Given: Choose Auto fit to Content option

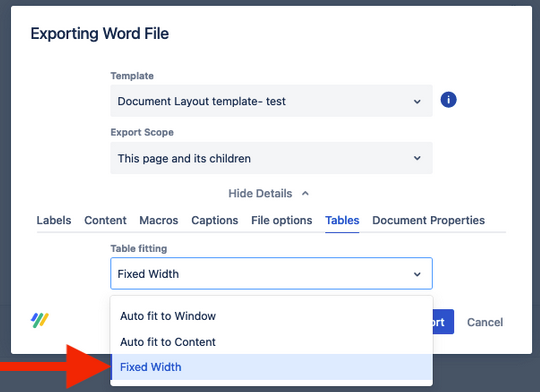Looking at the screenshot, I should coord(271,342).
